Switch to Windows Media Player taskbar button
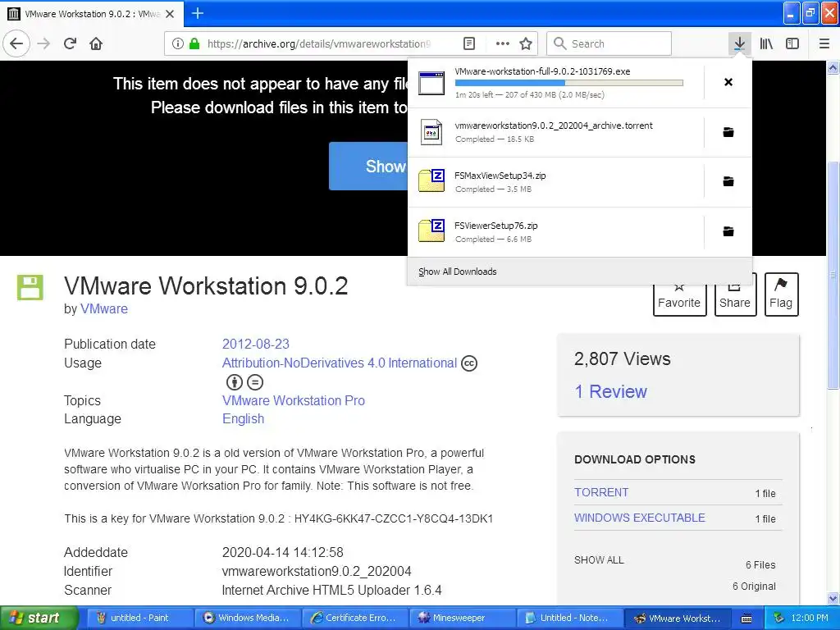The image size is (840, 630). click(x=246, y=619)
